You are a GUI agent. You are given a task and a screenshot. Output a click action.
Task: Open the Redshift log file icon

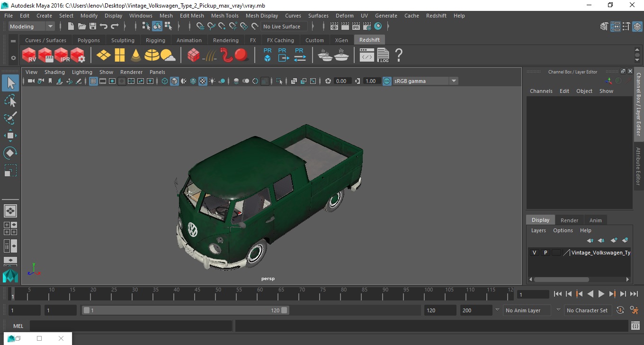(x=383, y=55)
